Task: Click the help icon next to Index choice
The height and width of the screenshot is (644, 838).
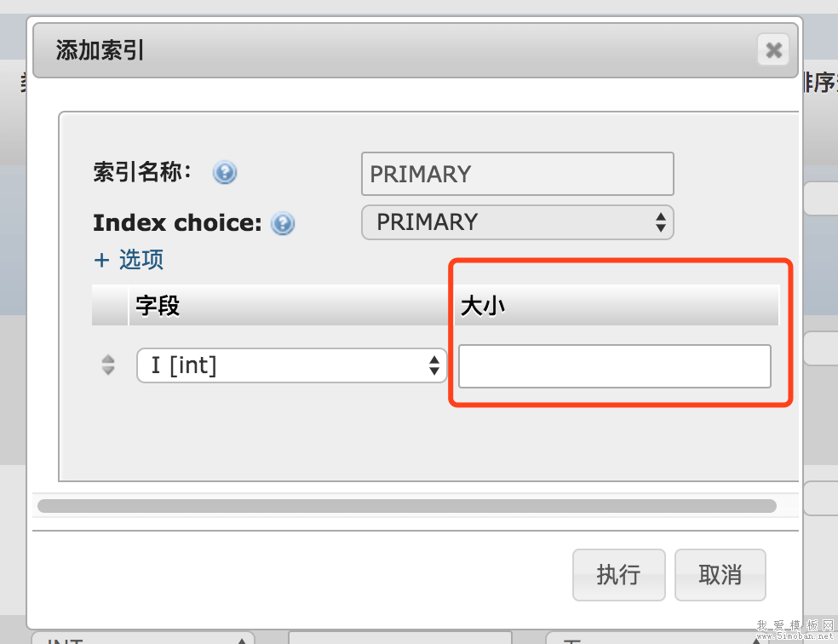Action: point(282,224)
